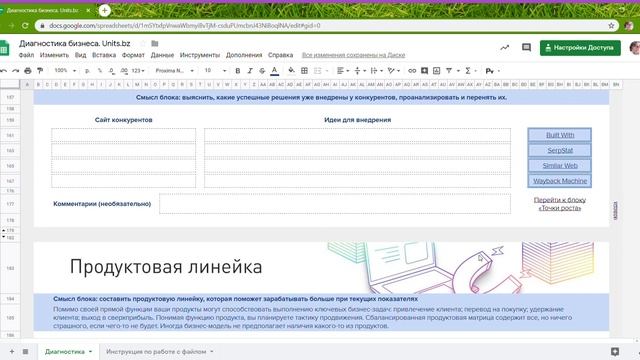Insert a comment from toolbar
Screen dimensions: 640x360
[x=424, y=71]
